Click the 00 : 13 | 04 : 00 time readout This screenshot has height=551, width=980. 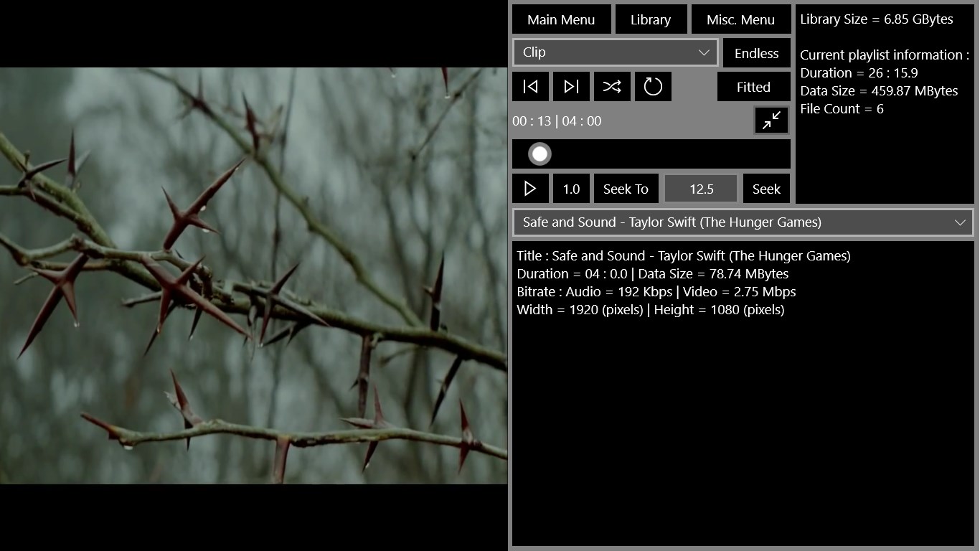pos(557,121)
